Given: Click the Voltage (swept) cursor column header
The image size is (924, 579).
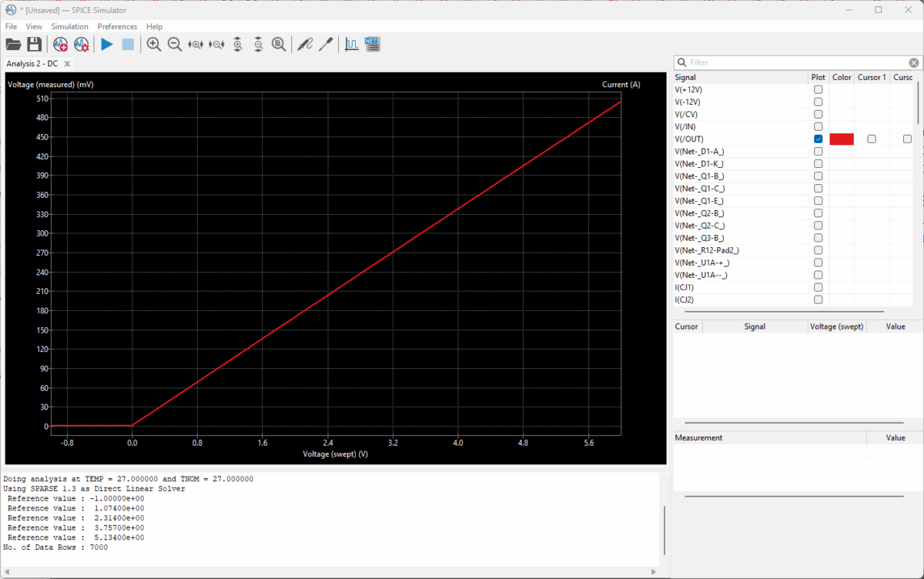Looking at the screenshot, I should click(x=837, y=326).
